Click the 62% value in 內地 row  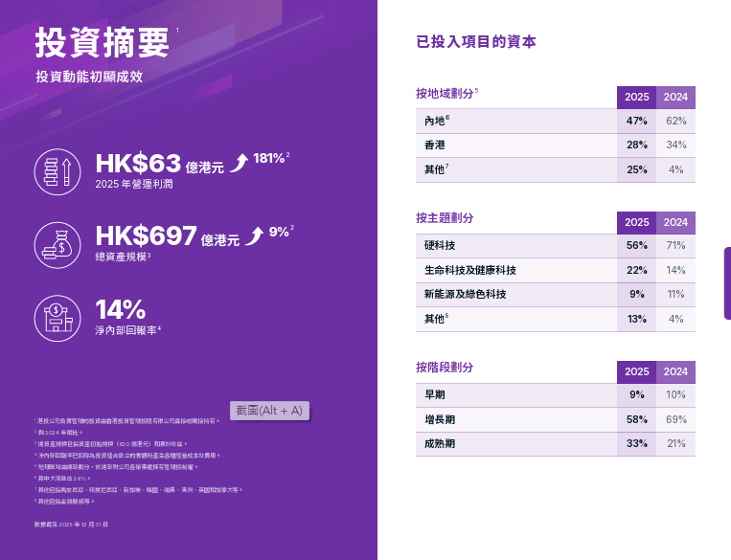click(x=675, y=121)
